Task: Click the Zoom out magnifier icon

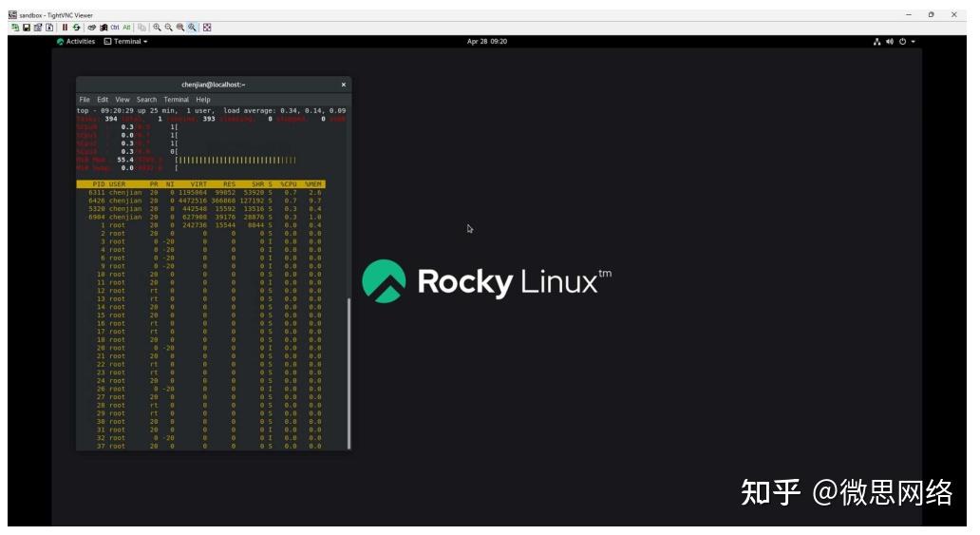Action: tap(169, 28)
